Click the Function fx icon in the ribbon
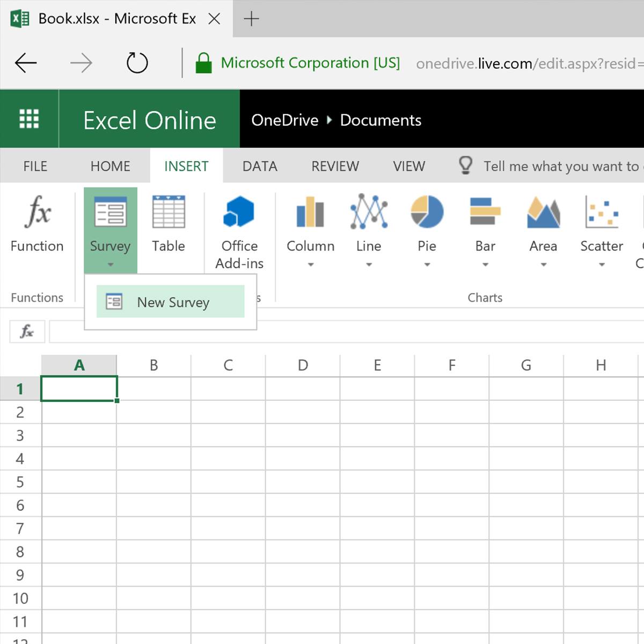This screenshot has height=644, width=644. click(x=37, y=211)
